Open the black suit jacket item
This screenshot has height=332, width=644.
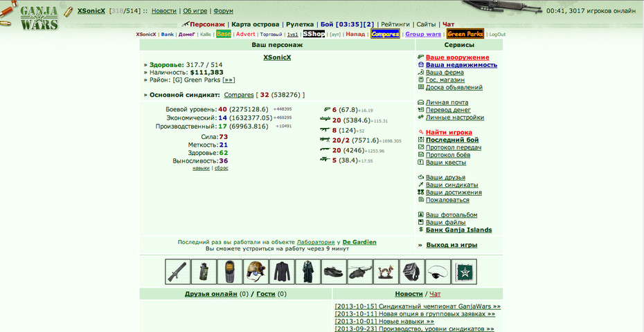282,272
